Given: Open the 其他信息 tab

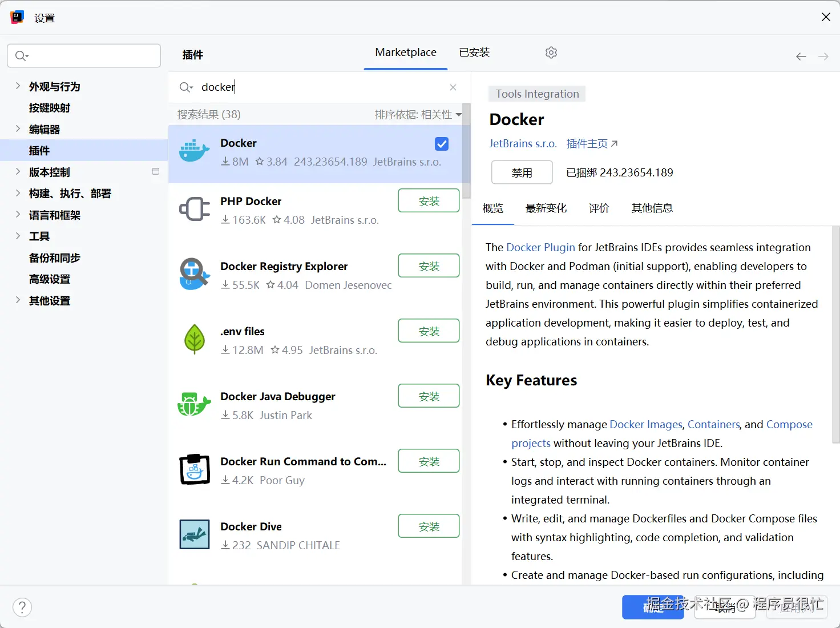Looking at the screenshot, I should 652,208.
